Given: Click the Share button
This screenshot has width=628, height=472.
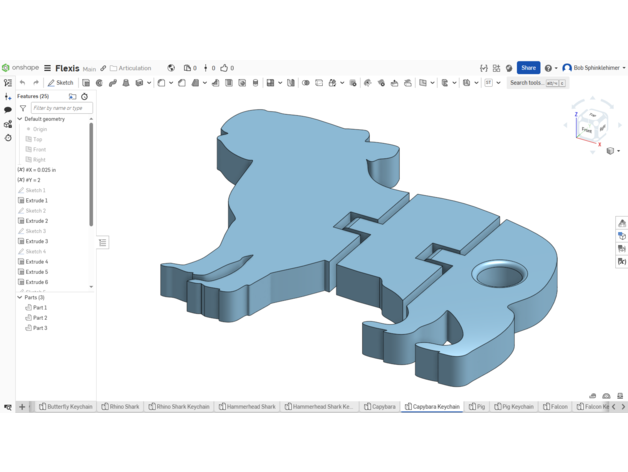Looking at the screenshot, I should coord(528,68).
